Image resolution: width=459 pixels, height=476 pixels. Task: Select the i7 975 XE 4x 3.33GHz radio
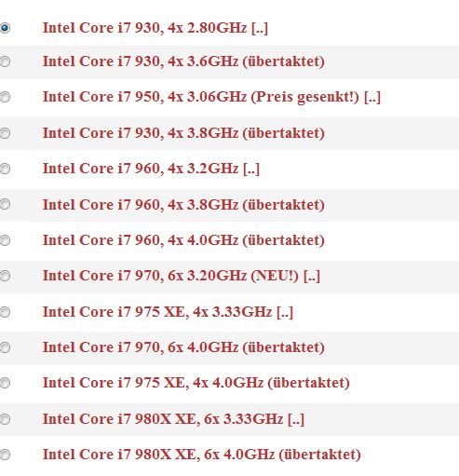[5, 312]
